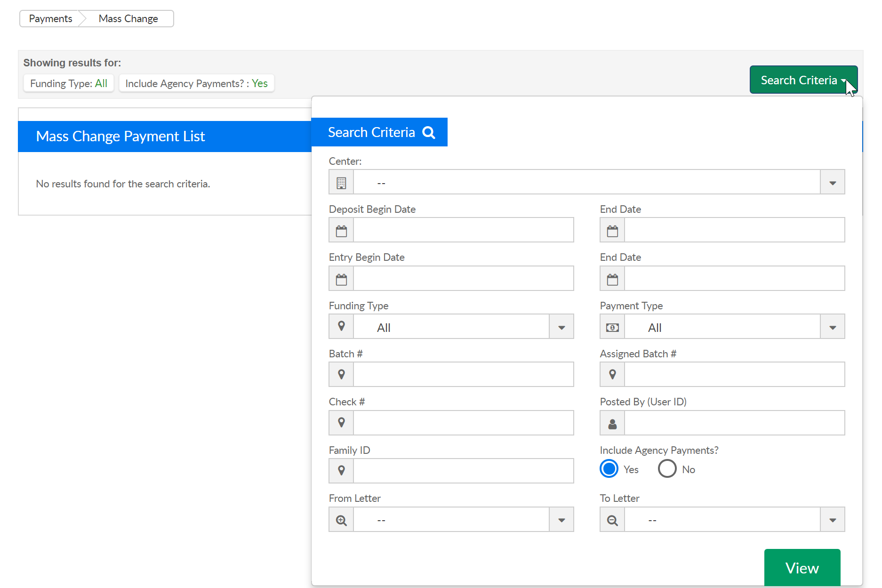Screen dimensions: 882x588
Task: Select No for Include Agency Payments
Action: 667,469
